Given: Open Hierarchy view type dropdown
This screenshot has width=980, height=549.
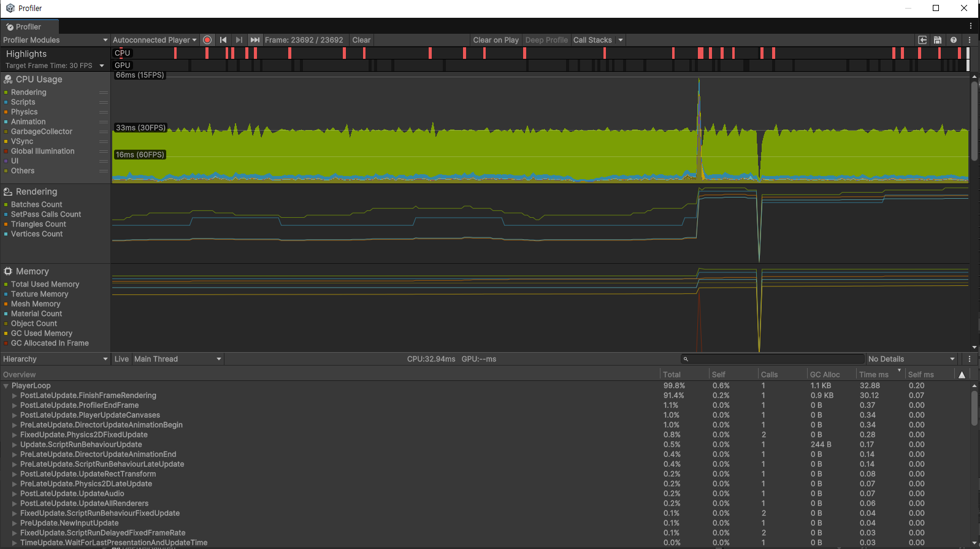Looking at the screenshot, I should pyautogui.click(x=55, y=359).
